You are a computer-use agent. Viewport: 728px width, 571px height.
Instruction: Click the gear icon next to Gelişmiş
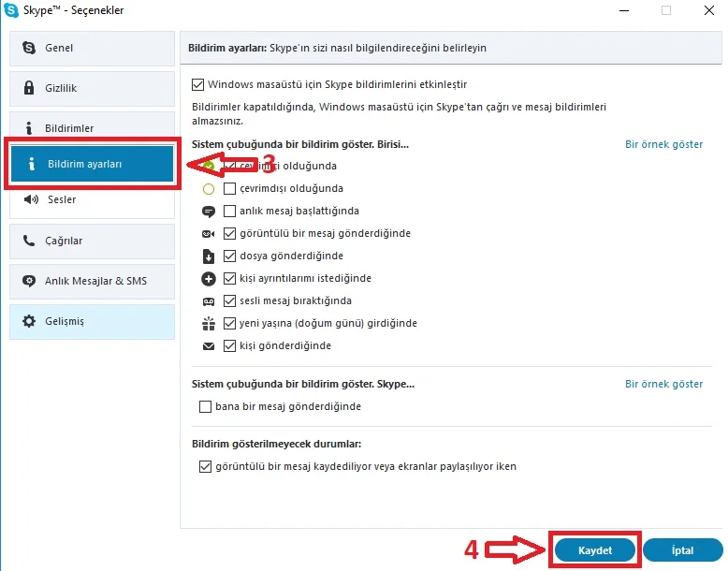click(x=29, y=321)
